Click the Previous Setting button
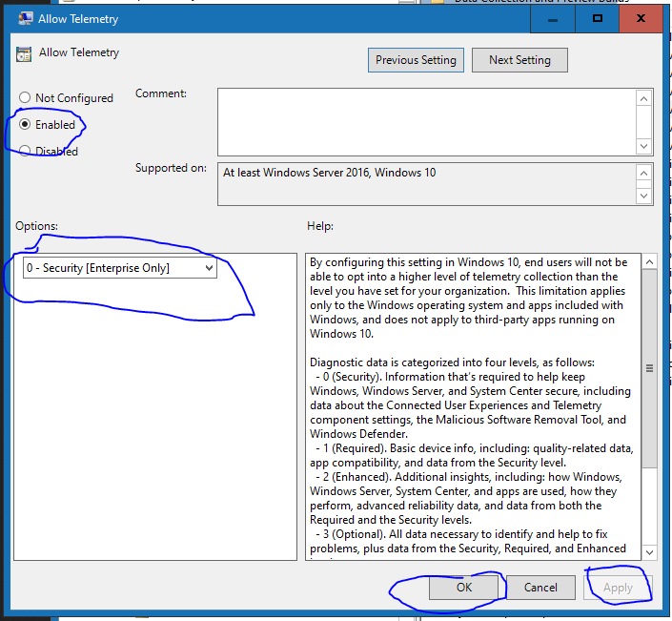The width and height of the screenshot is (672, 621). (x=416, y=60)
